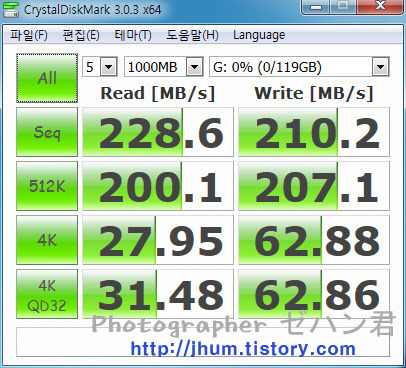Click the Write [MB/s] column header

coord(314,93)
